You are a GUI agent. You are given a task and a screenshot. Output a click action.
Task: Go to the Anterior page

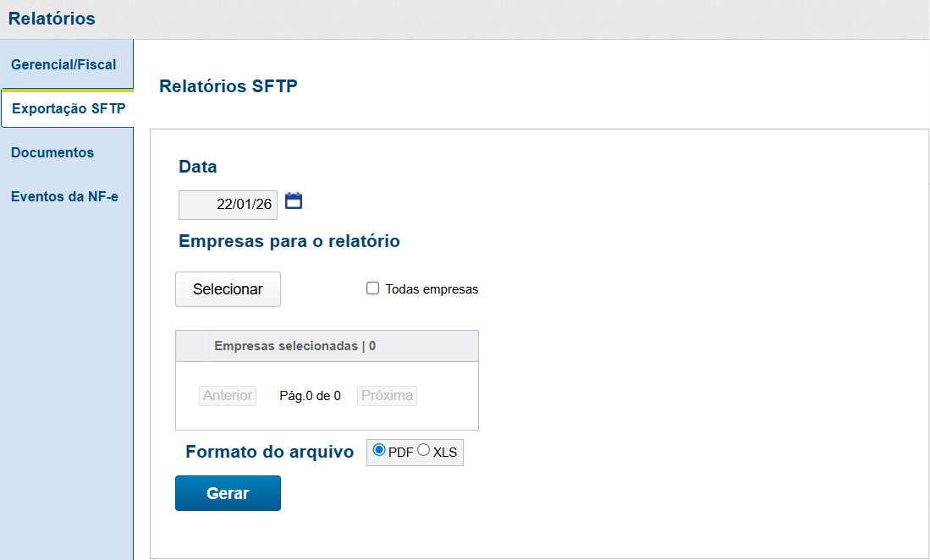click(228, 395)
